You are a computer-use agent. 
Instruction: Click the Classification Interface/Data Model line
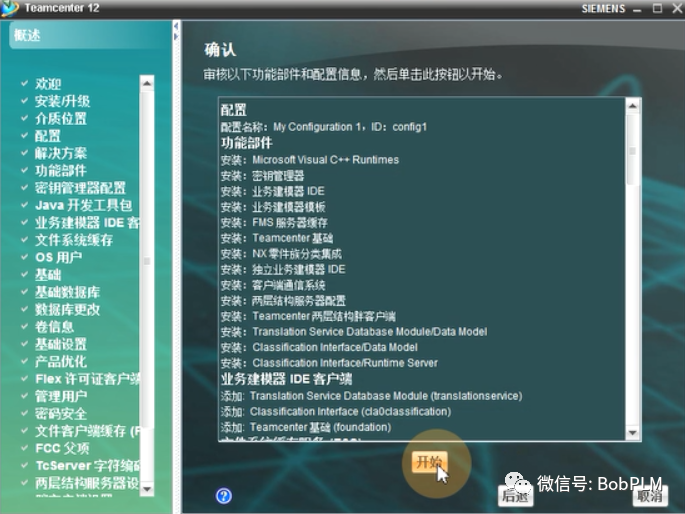coord(319,348)
